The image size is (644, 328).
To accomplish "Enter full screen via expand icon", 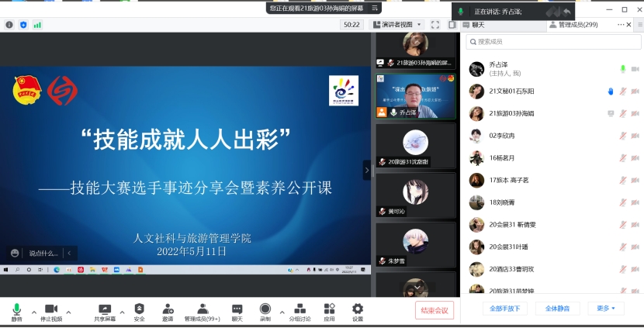I will click(435, 25).
